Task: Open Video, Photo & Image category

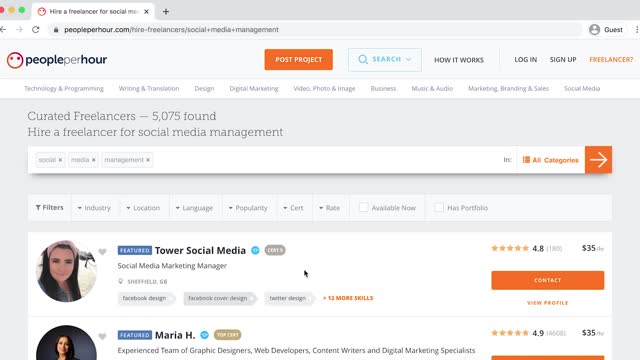Action: pos(324,89)
